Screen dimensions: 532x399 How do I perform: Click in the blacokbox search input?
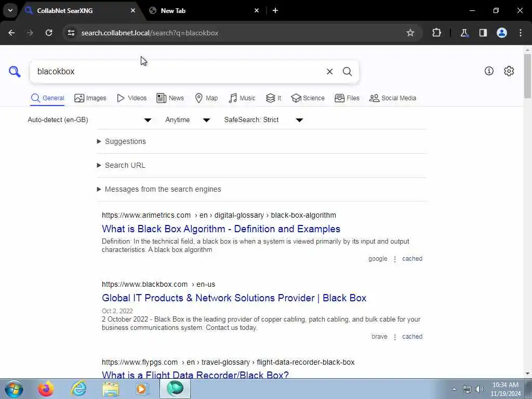177,72
